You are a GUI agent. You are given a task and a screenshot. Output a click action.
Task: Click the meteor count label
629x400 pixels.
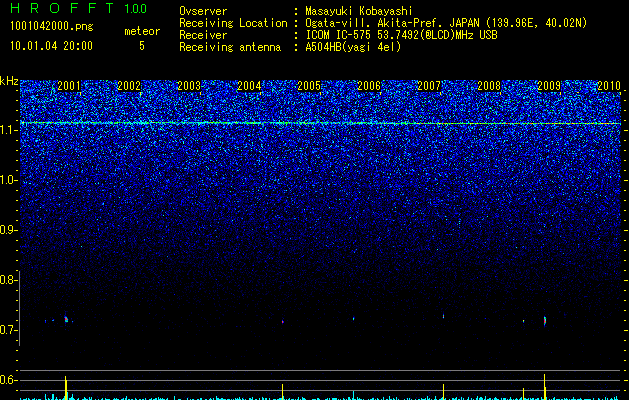pos(142,31)
